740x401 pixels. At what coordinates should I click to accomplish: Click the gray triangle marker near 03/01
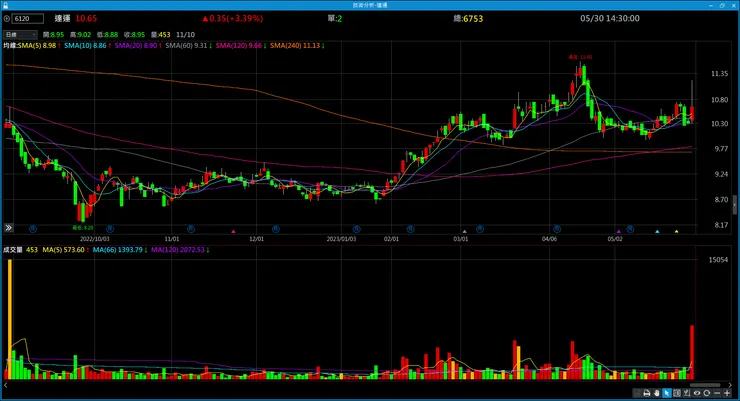click(464, 231)
